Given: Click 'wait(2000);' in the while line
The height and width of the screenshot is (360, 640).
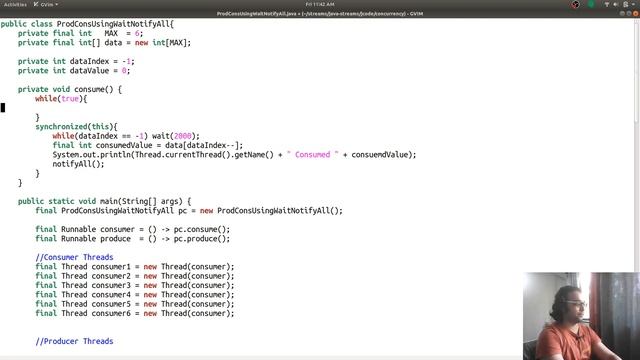Looking at the screenshot, I should pos(176,136).
